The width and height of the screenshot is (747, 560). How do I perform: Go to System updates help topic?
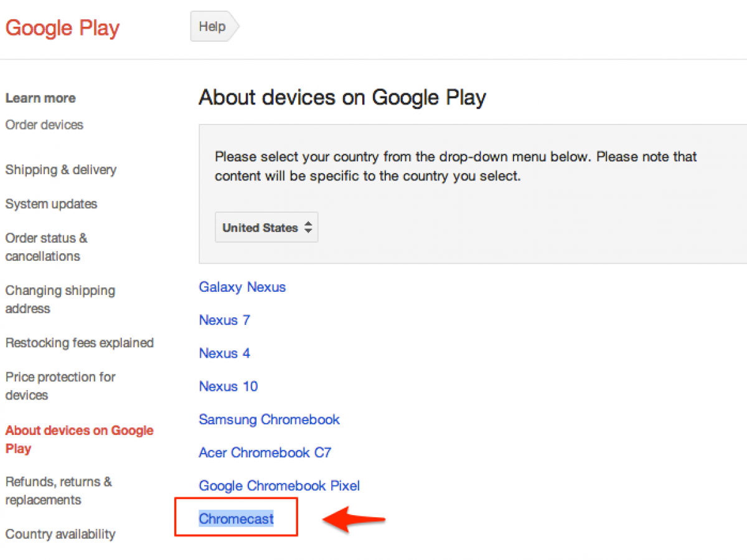click(x=51, y=203)
